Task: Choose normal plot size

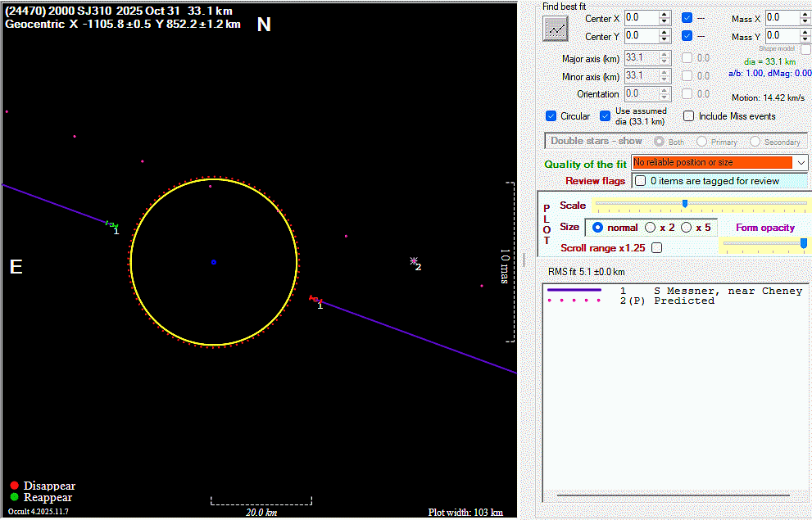Action: point(597,227)
